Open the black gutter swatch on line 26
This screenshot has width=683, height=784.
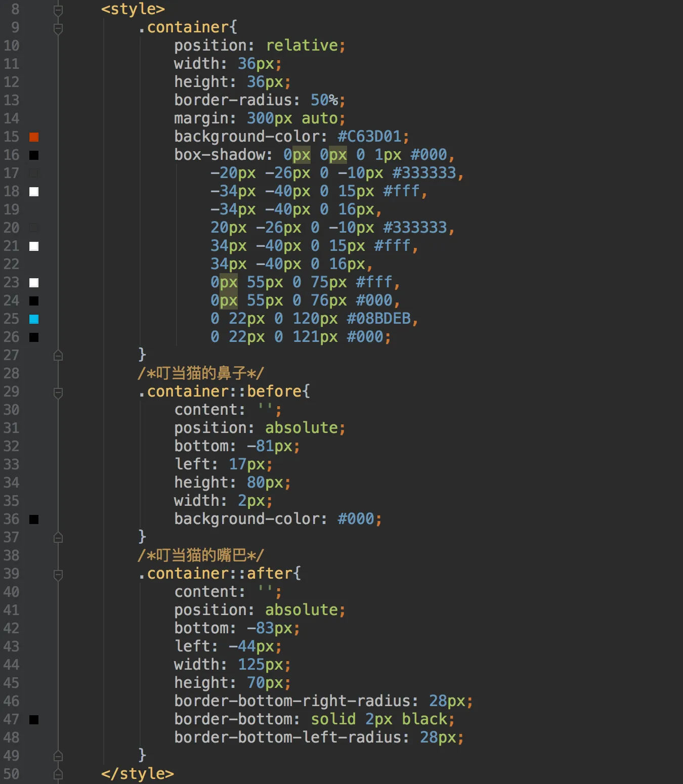coord(34,337)
